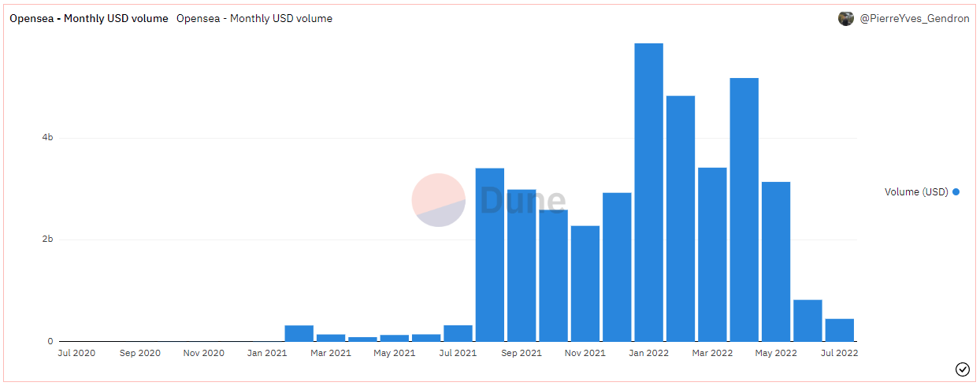Select the August 2021 bar

[490, 254]
